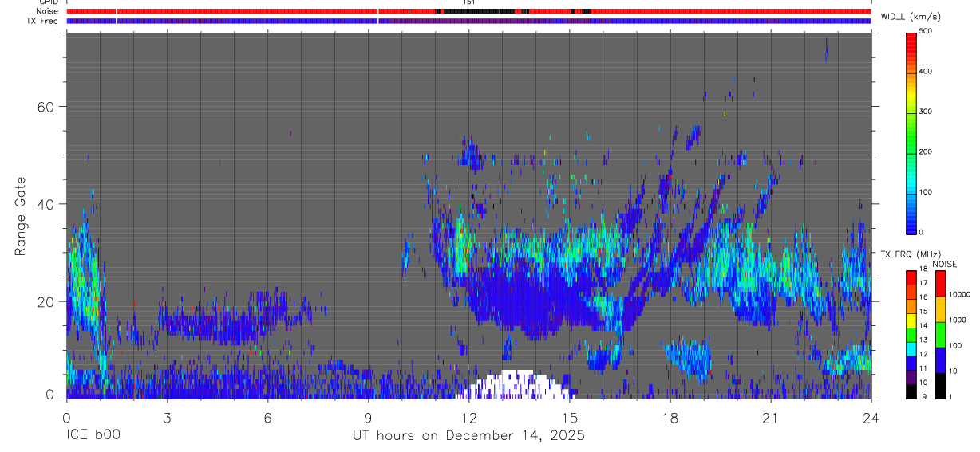Pick the red top swatch of NOISE scale
This screenshot has height=452, width=980.
[x=940, y=284]
